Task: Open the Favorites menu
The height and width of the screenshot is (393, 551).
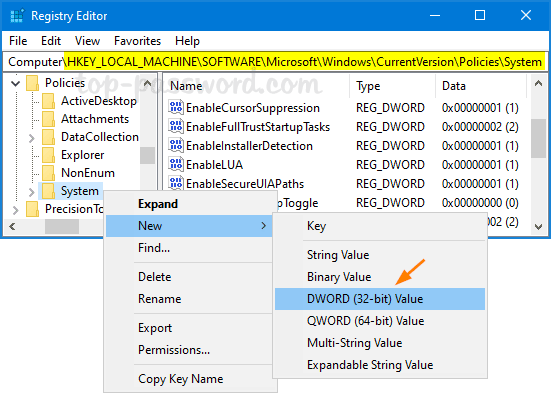Action: (x=137, y=41)
